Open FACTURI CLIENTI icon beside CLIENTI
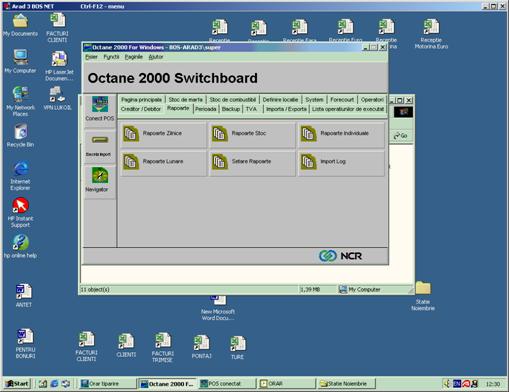 click(86, 347)
